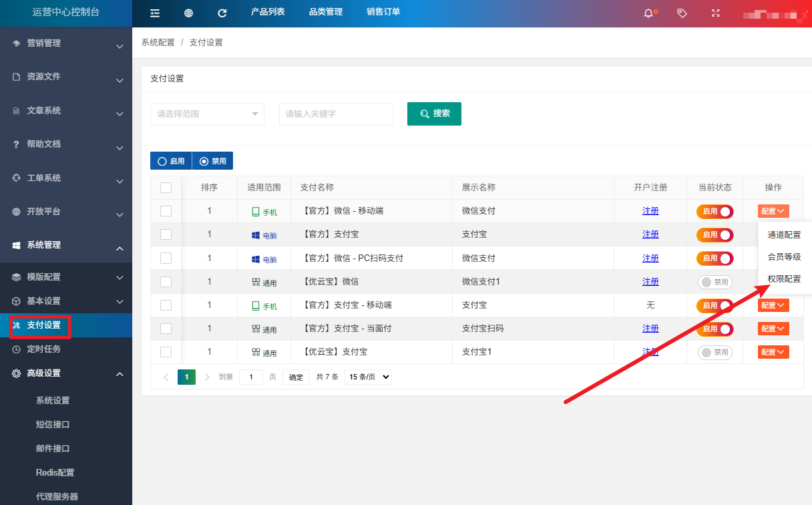This screenshot has height=505, width=812.
Task: Toggle the status switch for 微信 - 移动端
Action: 715,211
